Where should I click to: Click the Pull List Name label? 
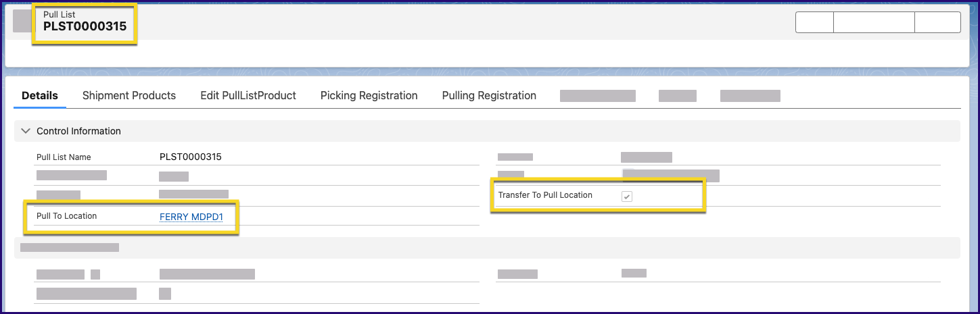click(64, 157)
